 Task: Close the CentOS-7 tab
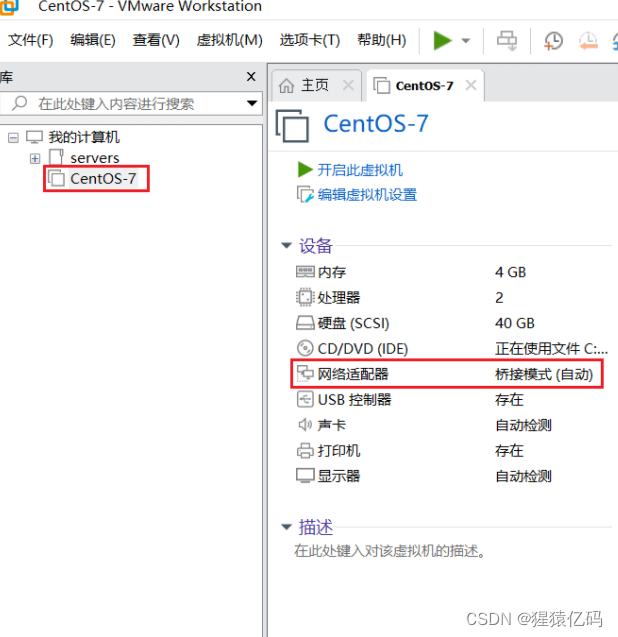pyautogui.click(x=471, y=85)
